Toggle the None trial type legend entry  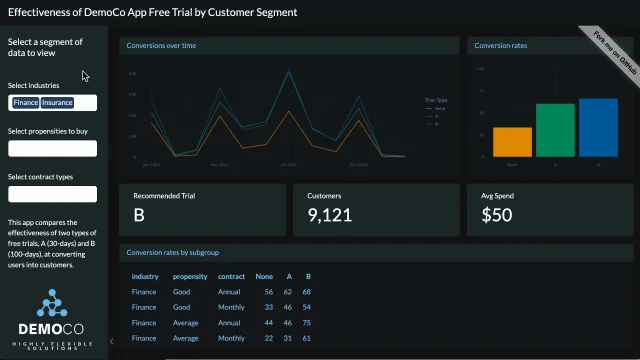pyautogui.click(x=436, y=109)
